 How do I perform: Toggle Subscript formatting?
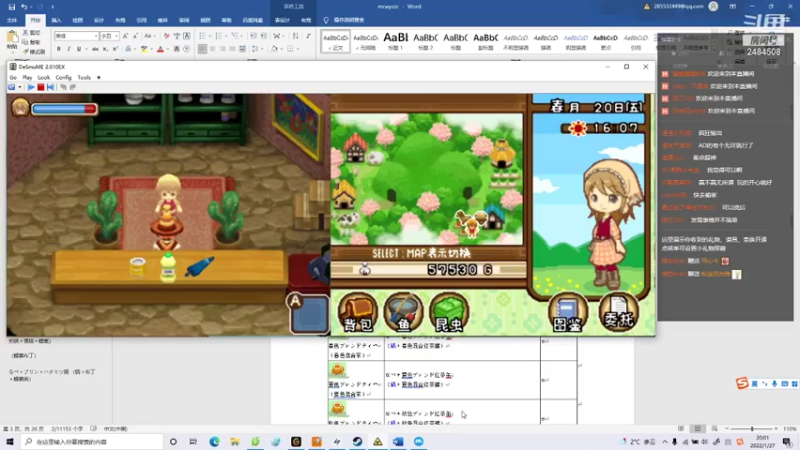(105, 49)
